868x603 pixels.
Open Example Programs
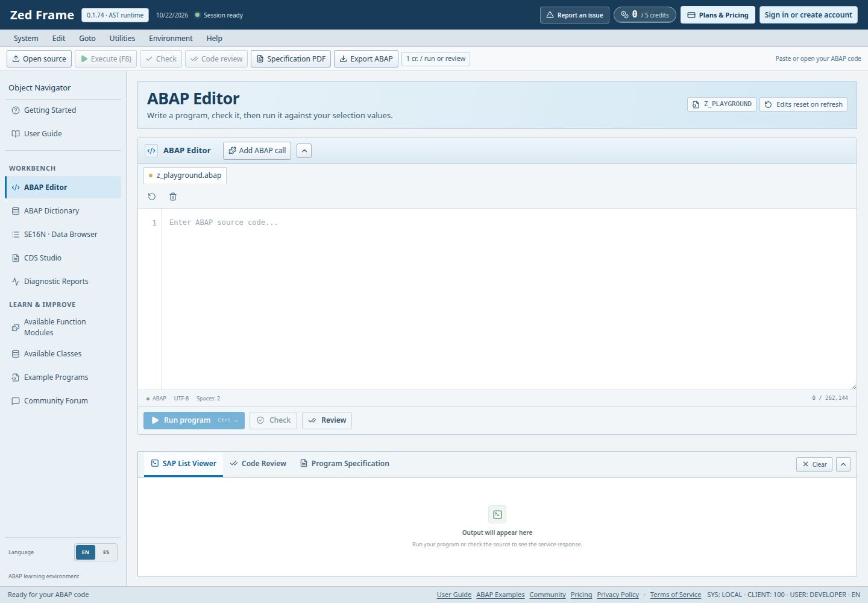coord(63,377)
